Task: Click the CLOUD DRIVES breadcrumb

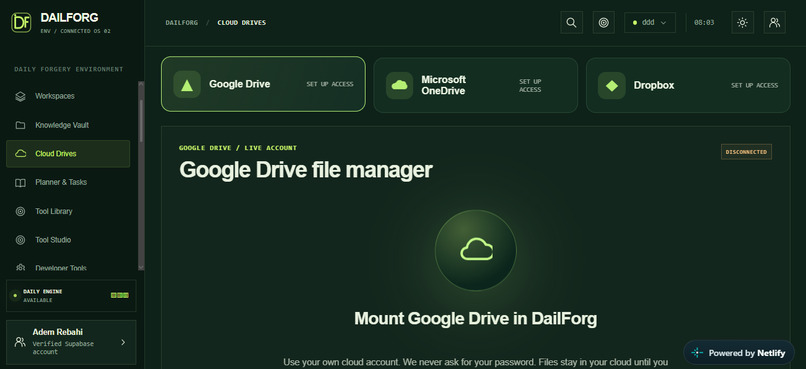Action: click(242, 23)
